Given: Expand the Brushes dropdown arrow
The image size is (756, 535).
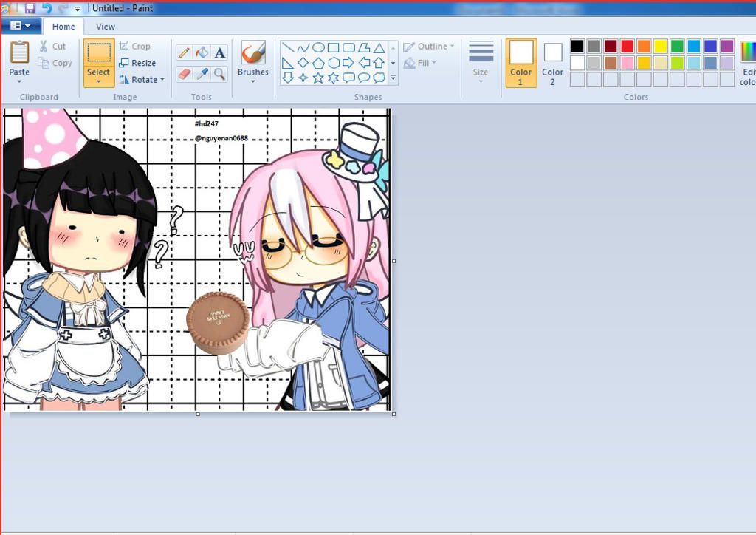Looking at the screenshot, I should (253, 81).
